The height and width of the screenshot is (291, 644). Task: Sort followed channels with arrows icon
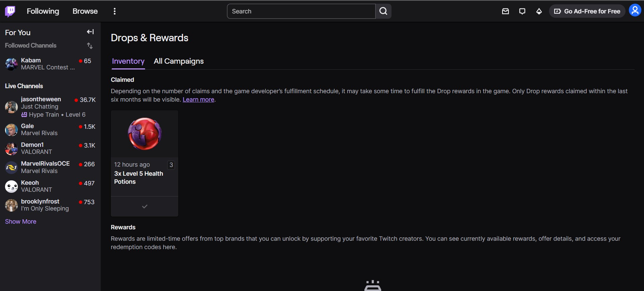[90, 46]
